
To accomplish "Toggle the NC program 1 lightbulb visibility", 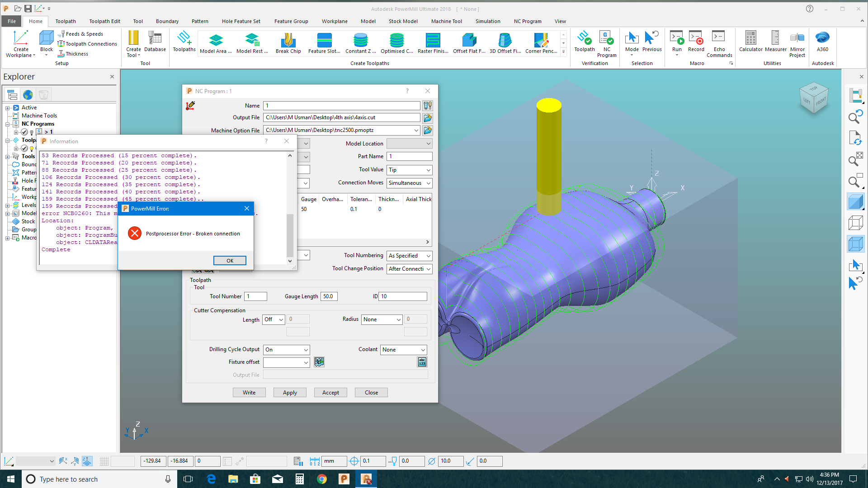I will [x=32, y=132].
